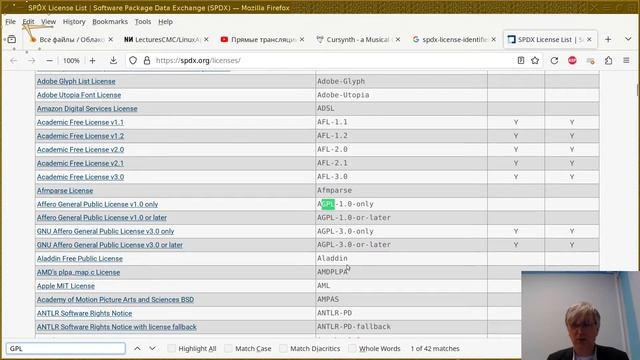Enable the Whole Words checkbox
Viewport: 640px width, 360px height.
352,349
